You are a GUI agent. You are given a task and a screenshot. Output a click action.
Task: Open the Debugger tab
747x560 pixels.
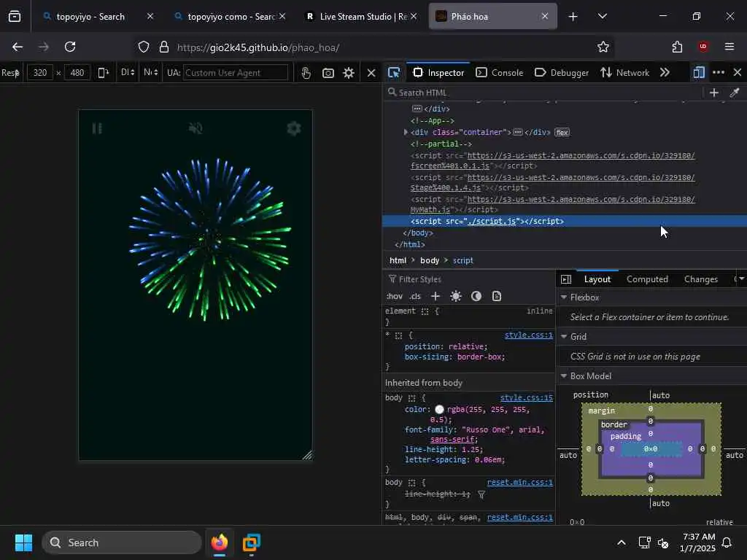click(x=562, y=73)
